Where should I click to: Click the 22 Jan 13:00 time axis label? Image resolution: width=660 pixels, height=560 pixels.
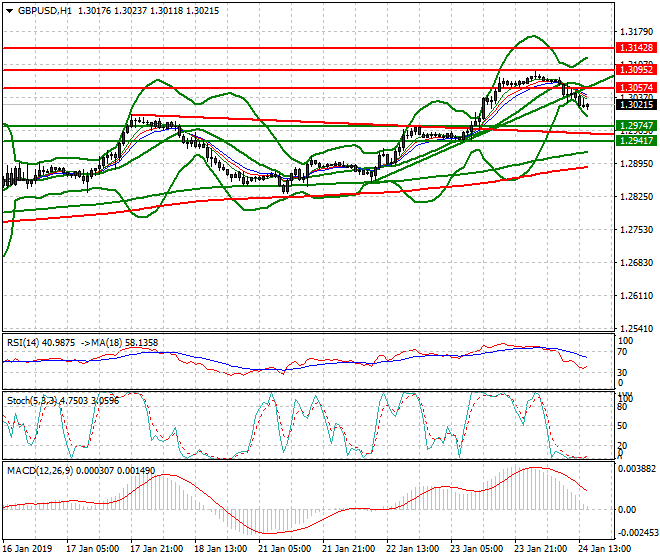click(x=412, y=549)
